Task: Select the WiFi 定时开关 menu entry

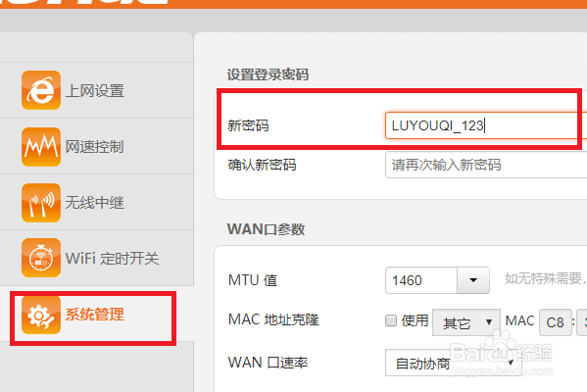Action: click(x=97, y=259)
